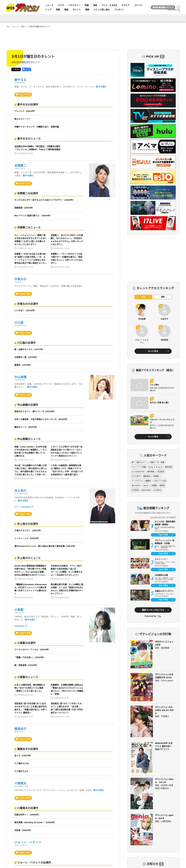Open 最新ランキングはこちら button
This screenshot has height=868, width=186.
click(153, 610)
